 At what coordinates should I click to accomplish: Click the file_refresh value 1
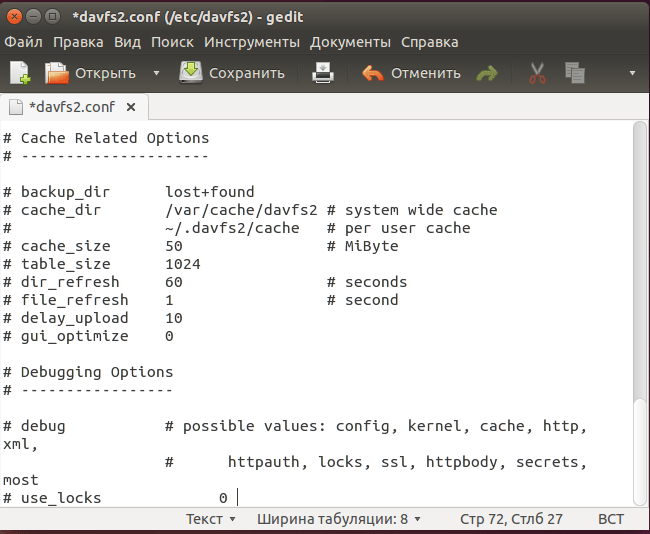tap(169, 300)
